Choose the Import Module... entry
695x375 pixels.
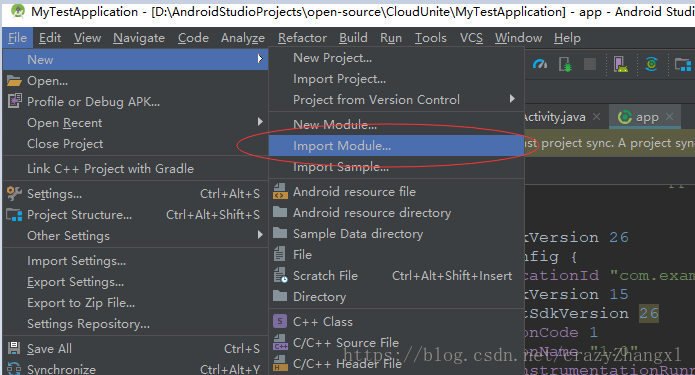pyautogui.click(x=396, y=146)
